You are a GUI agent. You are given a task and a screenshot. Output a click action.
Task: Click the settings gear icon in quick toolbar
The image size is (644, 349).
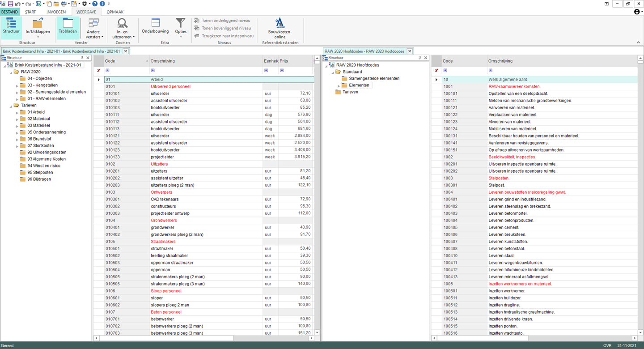tap(84, 4)
